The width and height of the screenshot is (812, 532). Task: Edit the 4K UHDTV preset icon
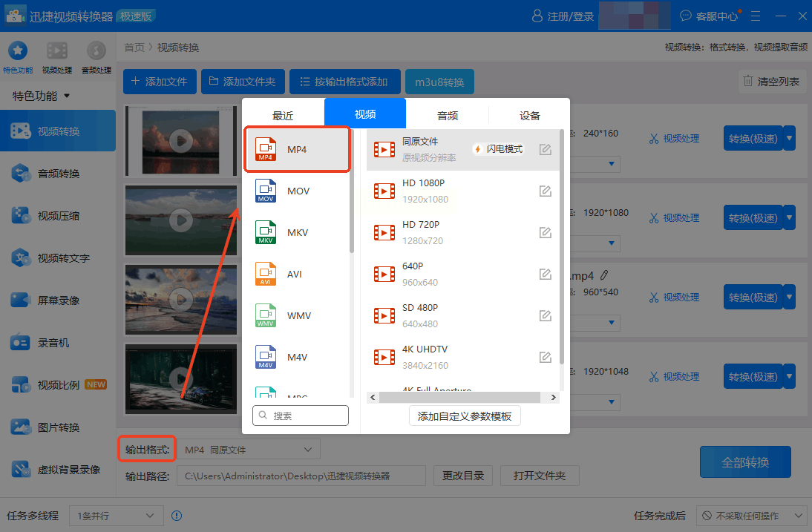point(545,357)
